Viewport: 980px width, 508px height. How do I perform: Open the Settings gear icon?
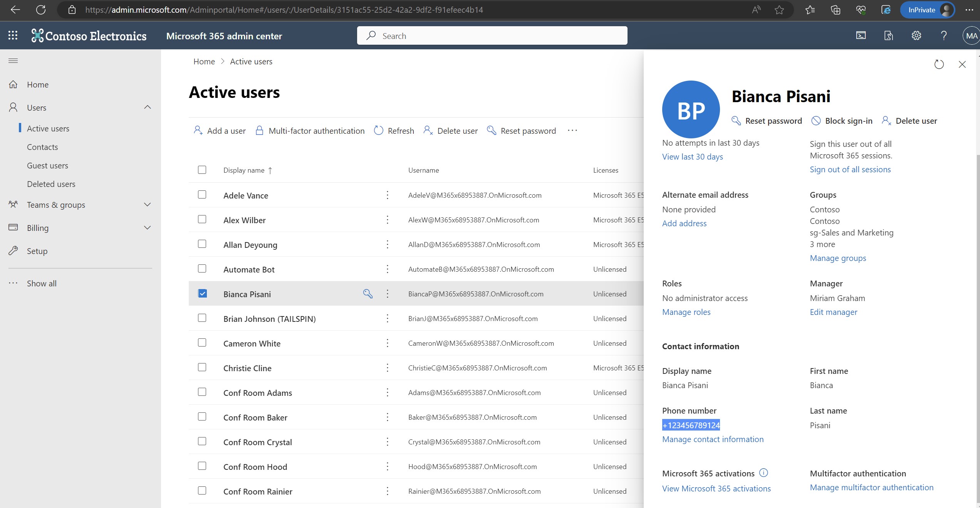click(916, 36)
